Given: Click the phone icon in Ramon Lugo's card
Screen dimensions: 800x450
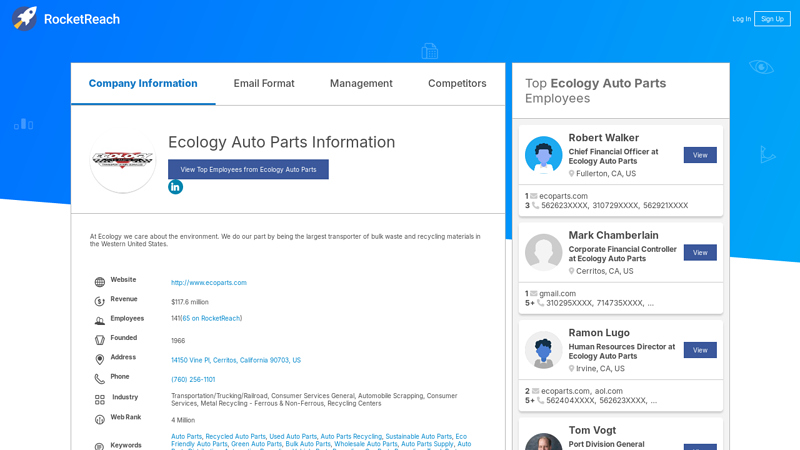Looking at the screenshot, I should point(540,400).
